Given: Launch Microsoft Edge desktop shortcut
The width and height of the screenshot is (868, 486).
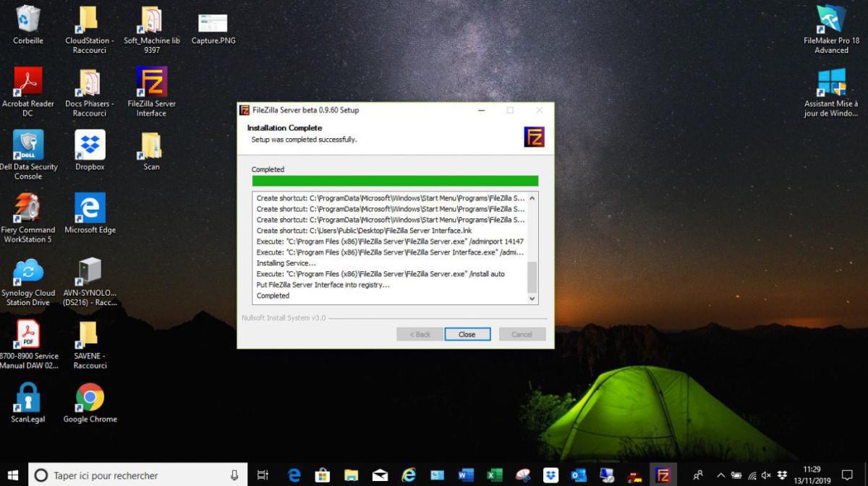Looking at the screenshot, I should tap(90, 213).
